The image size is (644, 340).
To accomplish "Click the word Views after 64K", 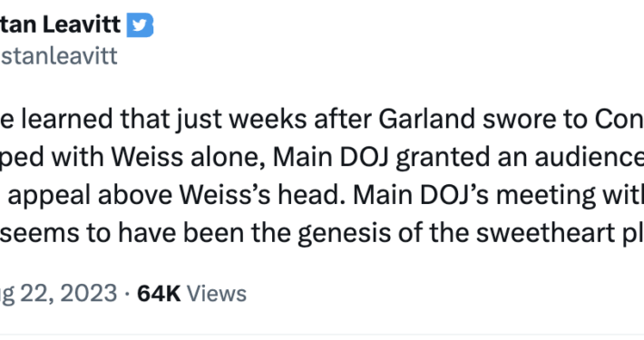I will [x=217, y=294].
